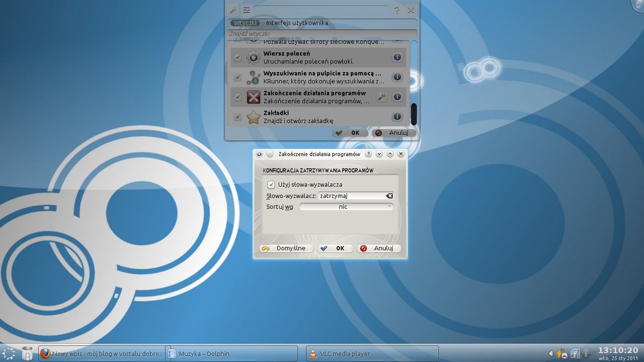The height and width of the screenshot is (362, 644).
Task: Switch to Interfejs użytkownika tab
Action: pos(297,23)
